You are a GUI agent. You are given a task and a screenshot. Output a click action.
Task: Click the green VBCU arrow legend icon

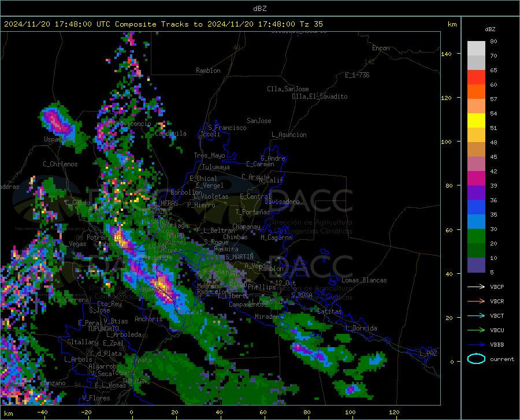click(x=476, y=330)
